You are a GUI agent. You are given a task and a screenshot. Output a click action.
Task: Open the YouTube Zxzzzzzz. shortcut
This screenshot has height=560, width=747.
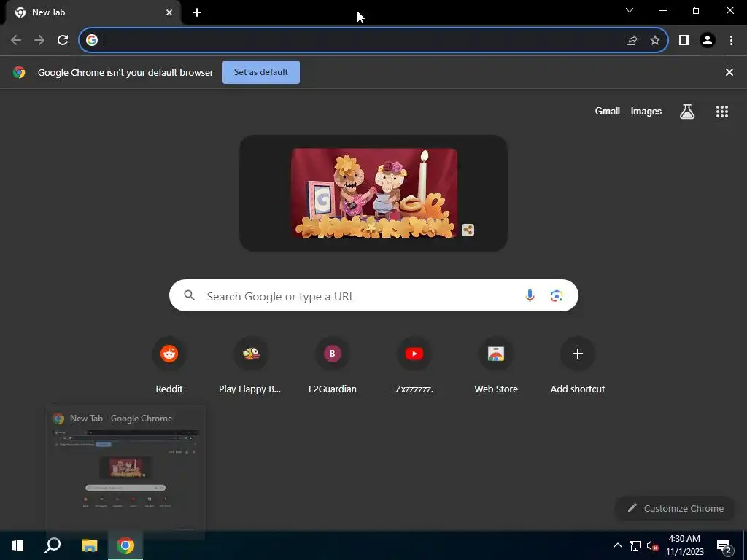[x=414, y=365]
